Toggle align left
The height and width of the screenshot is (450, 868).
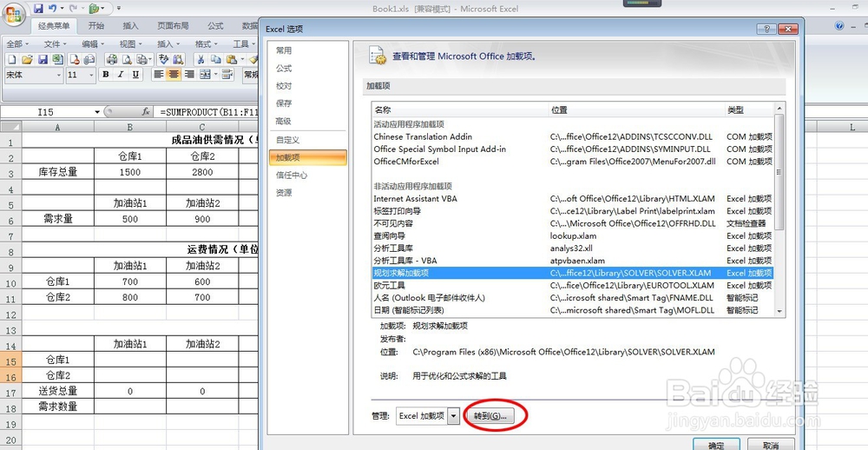point(159,74)
